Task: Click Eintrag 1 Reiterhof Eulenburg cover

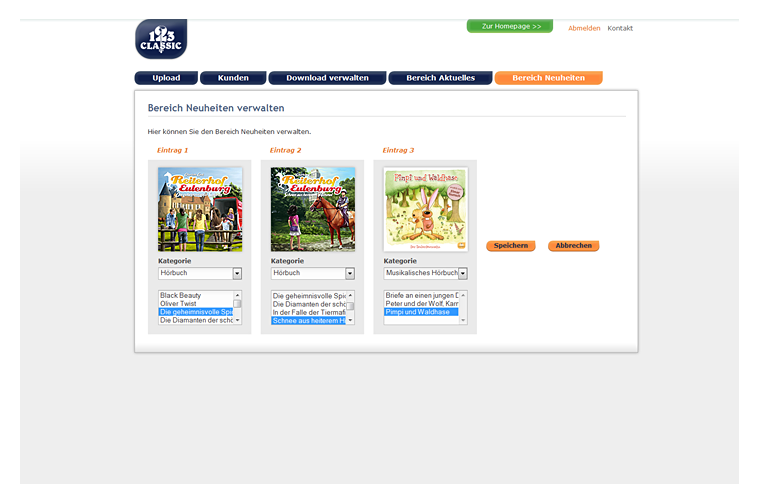Action: [x=200, y=209]
